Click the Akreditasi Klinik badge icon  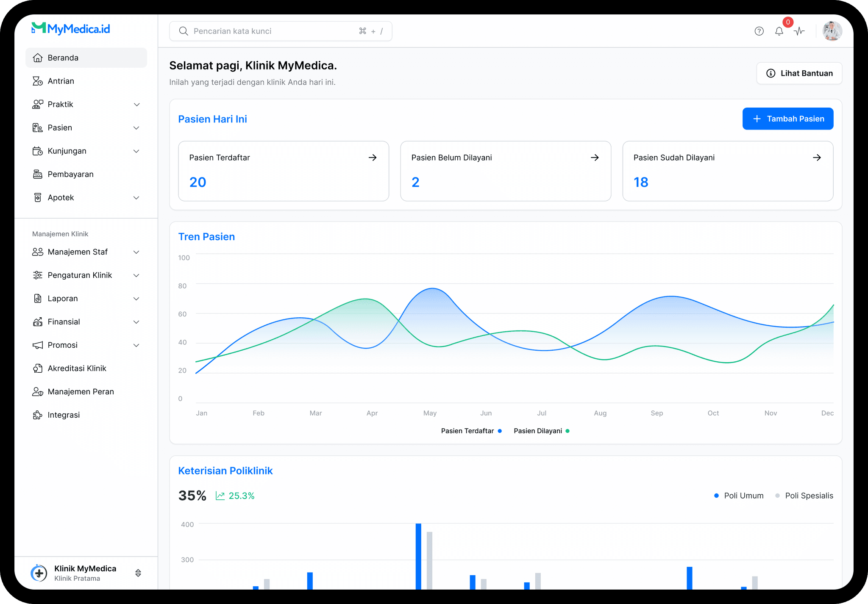pyautogui.click(x=38, y=368)
